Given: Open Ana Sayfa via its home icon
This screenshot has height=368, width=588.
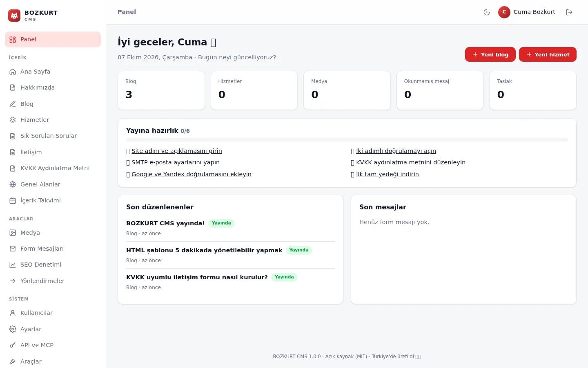Looking at the screenshot, I should [x=13, y=72].
